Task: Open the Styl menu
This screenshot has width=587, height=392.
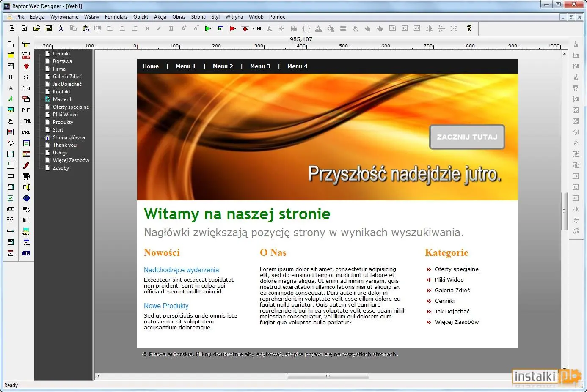Action: click(x=215, y=17)
